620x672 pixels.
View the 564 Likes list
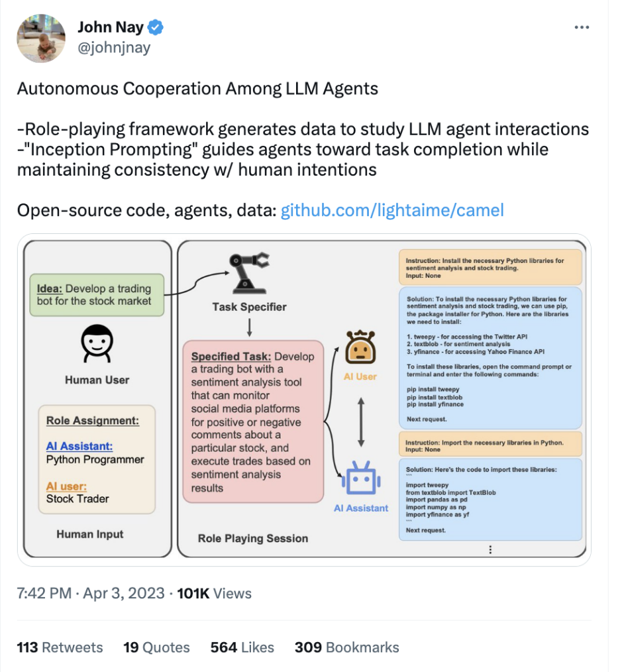(x=243, y=647)
